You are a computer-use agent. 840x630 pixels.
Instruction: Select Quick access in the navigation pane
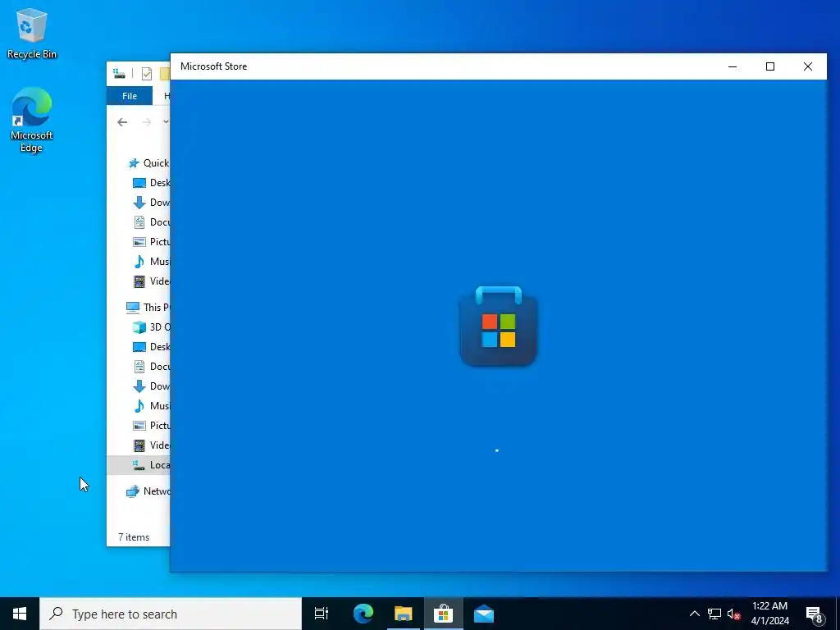pyautogui.click(x=148, y=163)
